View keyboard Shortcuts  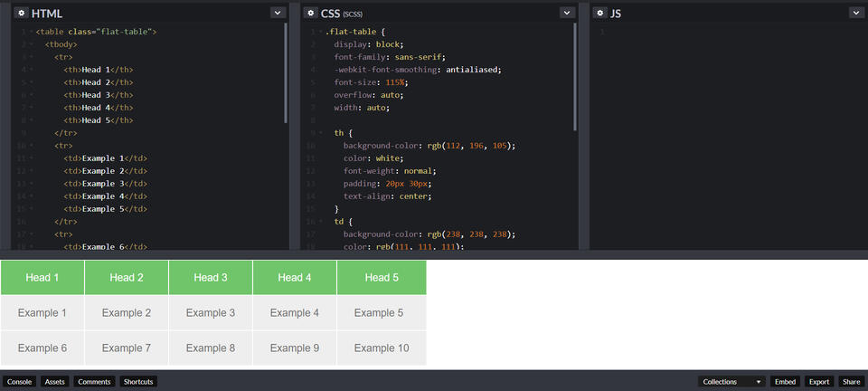138,382
